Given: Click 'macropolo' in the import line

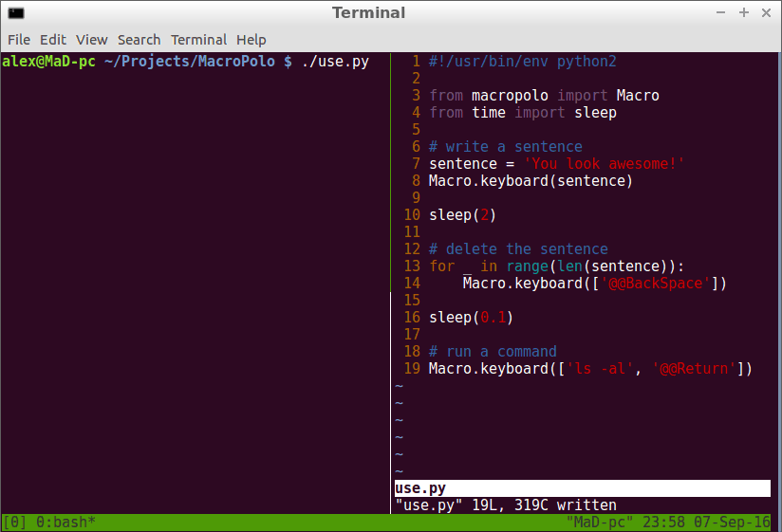Looking at the screenshot, I should tap(510, 96).
